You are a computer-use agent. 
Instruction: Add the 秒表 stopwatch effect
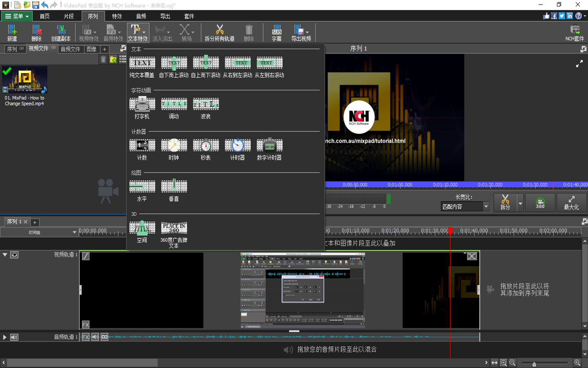click(205, 149)
